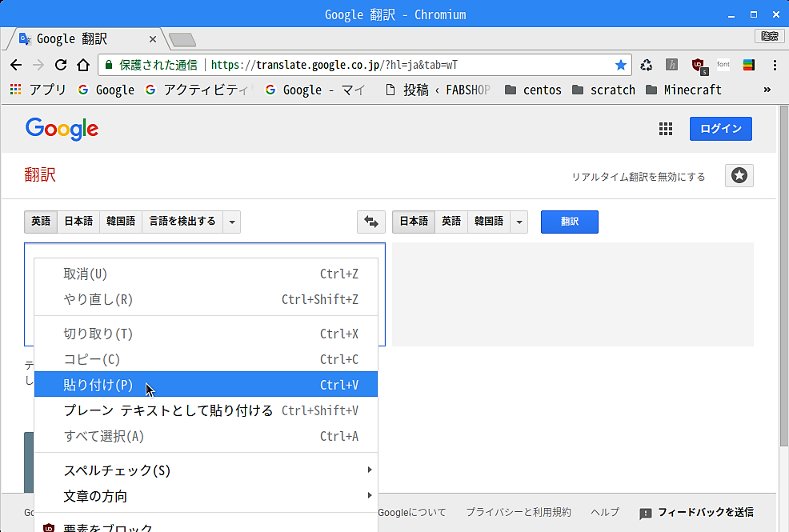The image size is (789, 532).
Task: Select 韓国語 as the target language
Action: 489,222
